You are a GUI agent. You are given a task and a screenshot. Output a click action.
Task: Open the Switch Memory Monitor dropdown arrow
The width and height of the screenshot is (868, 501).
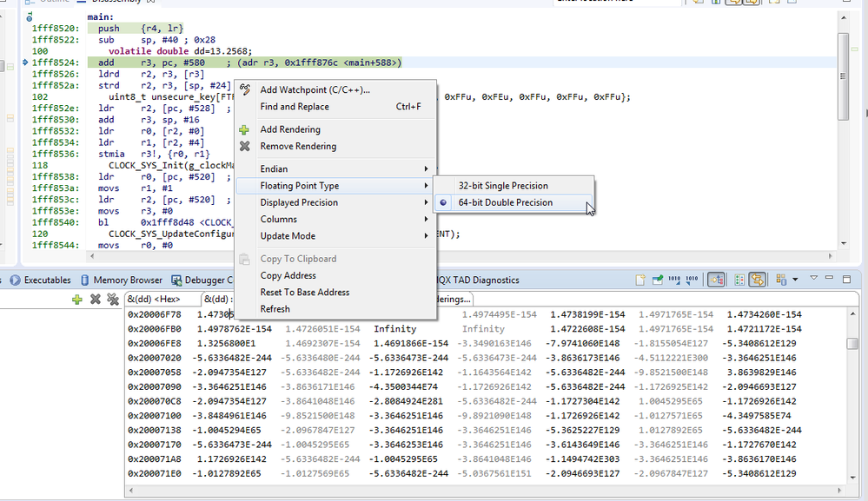[x=796, y=280]
